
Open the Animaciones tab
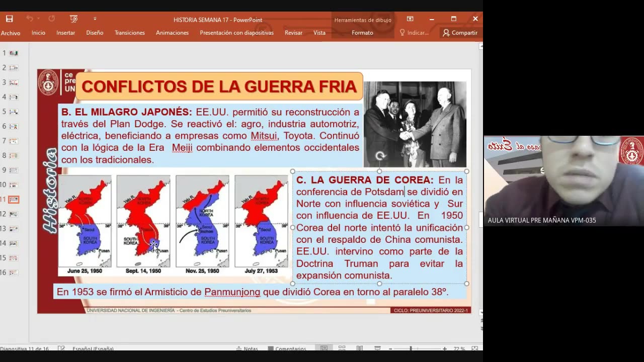(172, 33)
